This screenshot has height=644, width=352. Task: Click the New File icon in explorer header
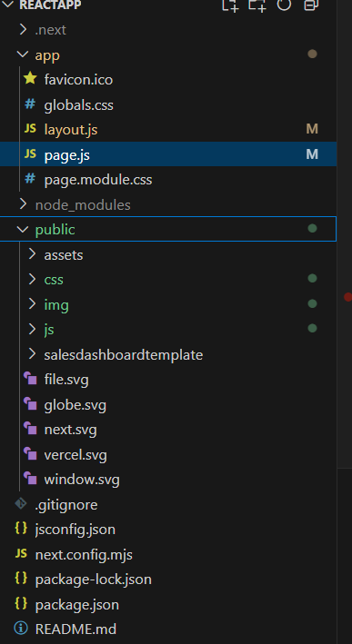pos(231,5)
